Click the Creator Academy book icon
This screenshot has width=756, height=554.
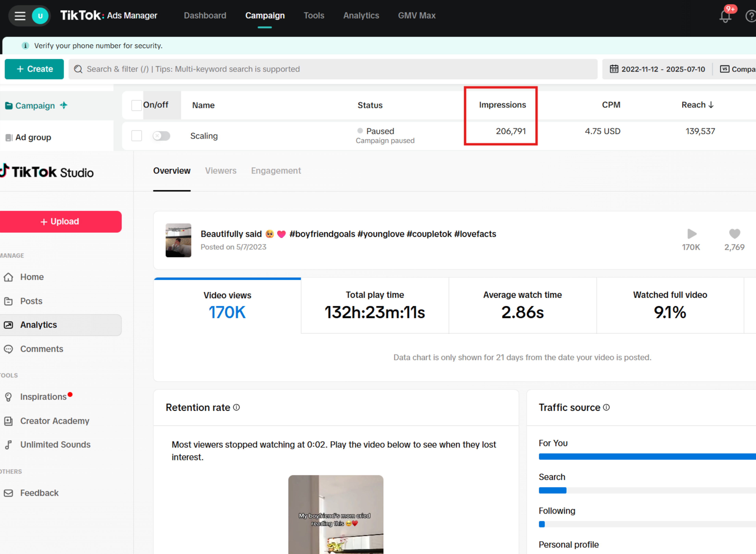click(8, 421)
